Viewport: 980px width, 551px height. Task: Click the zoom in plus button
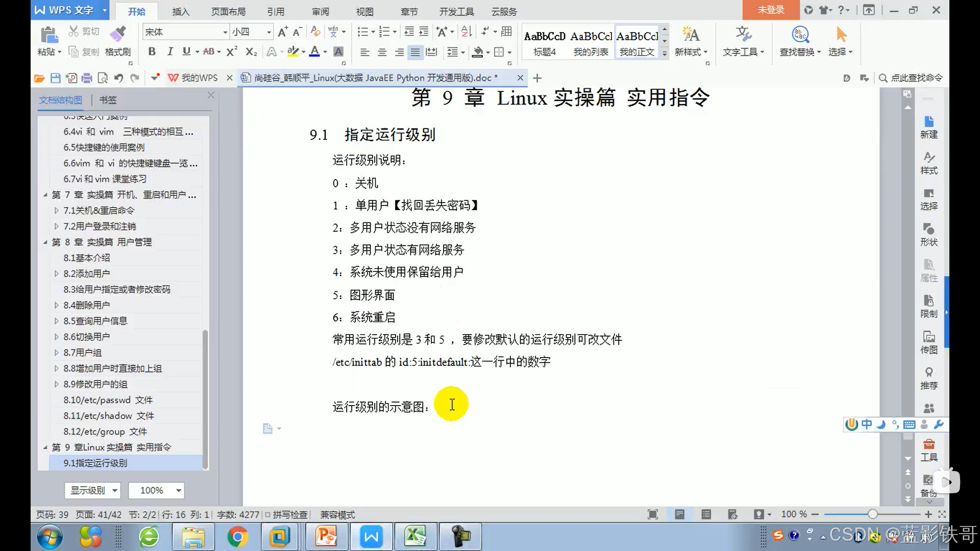[x=928, y=514]
